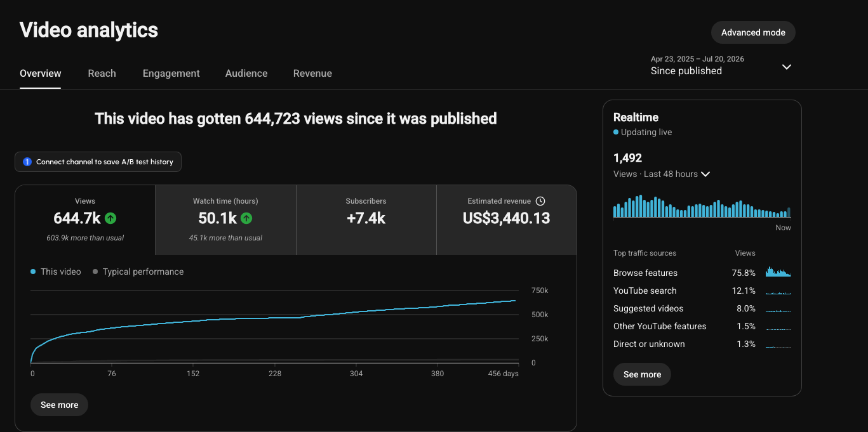868x432 pixels.
Task: Click the Other YouTube features row
Action: coord(702,326)
